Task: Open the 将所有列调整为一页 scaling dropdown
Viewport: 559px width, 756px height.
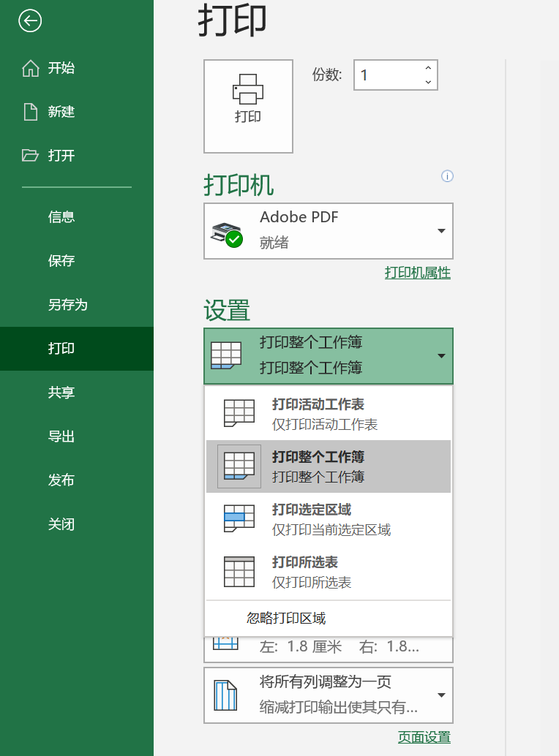Action: pos(329,695)
